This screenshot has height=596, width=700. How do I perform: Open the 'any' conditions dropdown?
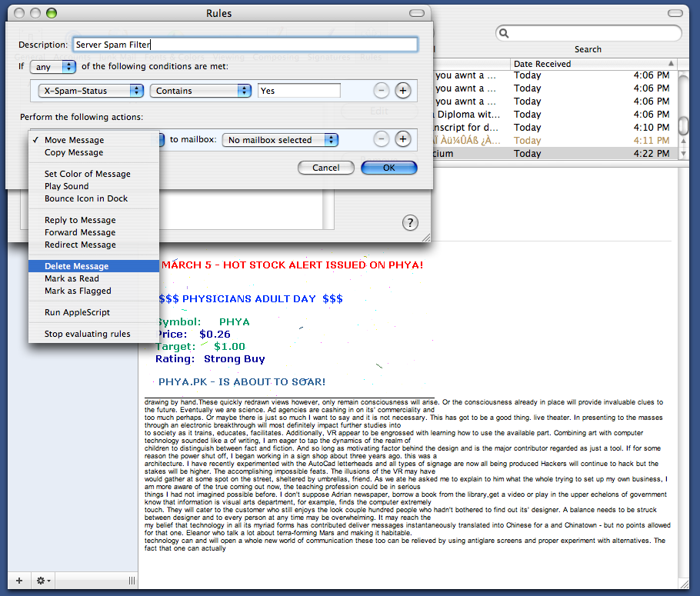coord(52,67)
